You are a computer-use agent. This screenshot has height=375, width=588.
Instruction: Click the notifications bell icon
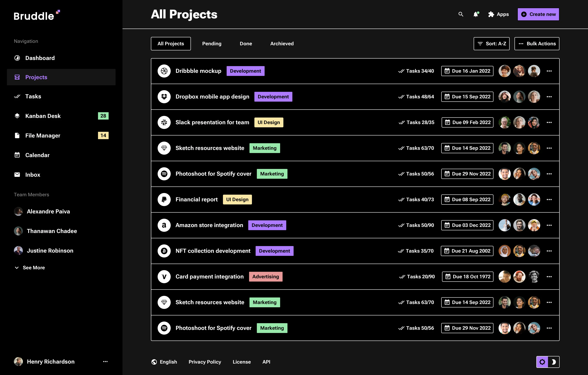(476, 14)
